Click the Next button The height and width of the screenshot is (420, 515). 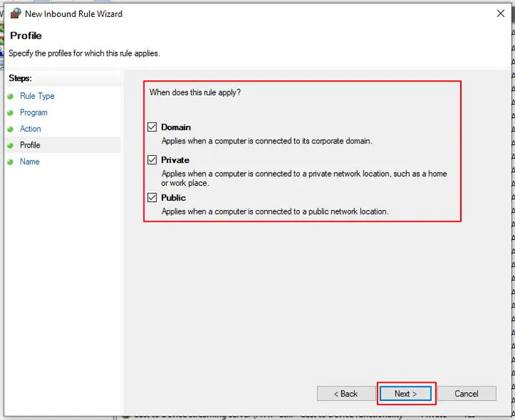pos(405,394)
